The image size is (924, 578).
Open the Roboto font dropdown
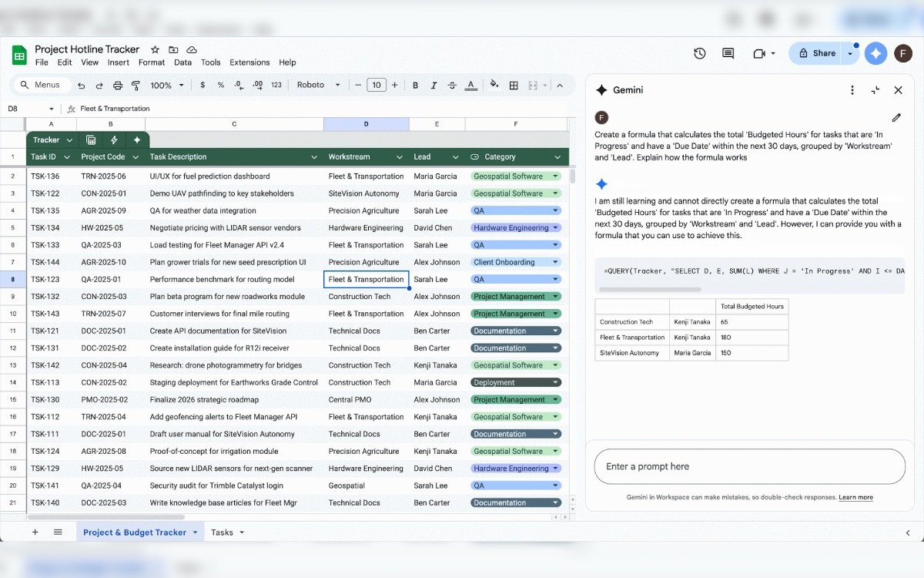pos(317,86)
